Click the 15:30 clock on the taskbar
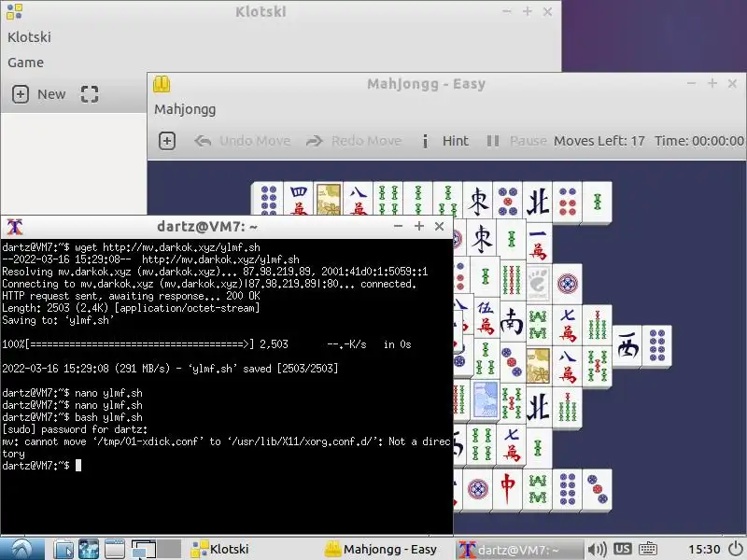The width and height of the screenshot is (747, 560). tap(704, 550)
